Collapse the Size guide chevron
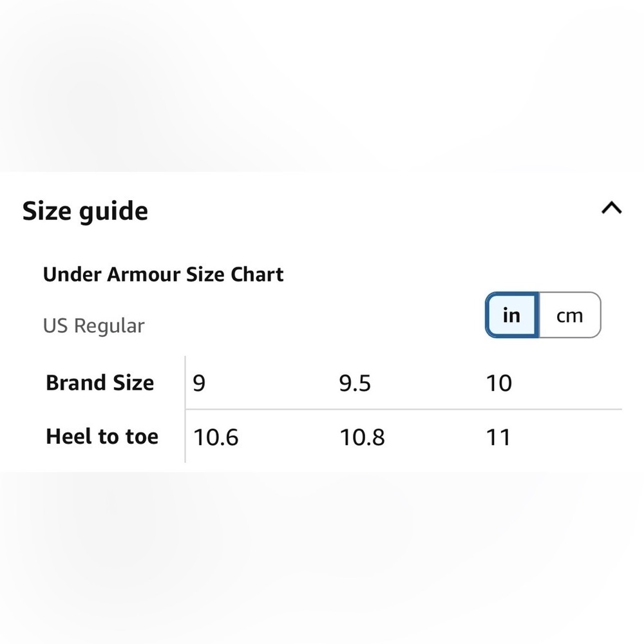The width and height of the screenshot is (644, 644). pos(611,208)
